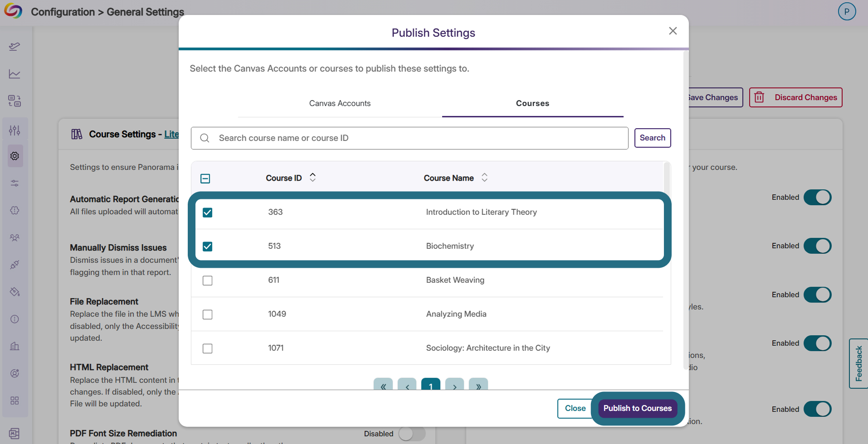Select the Courses tab

pos(532,103)
